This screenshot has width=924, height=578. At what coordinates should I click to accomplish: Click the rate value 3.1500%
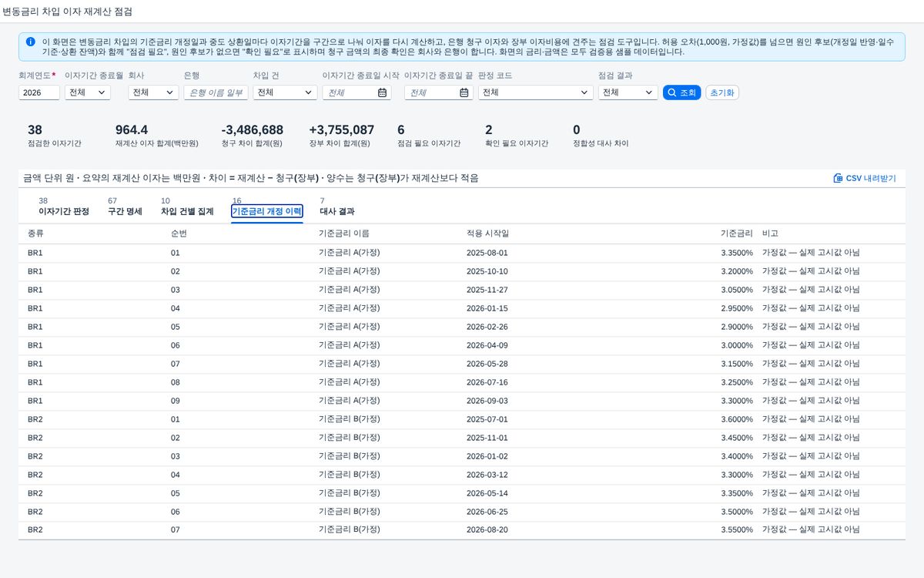click(737, 364)
